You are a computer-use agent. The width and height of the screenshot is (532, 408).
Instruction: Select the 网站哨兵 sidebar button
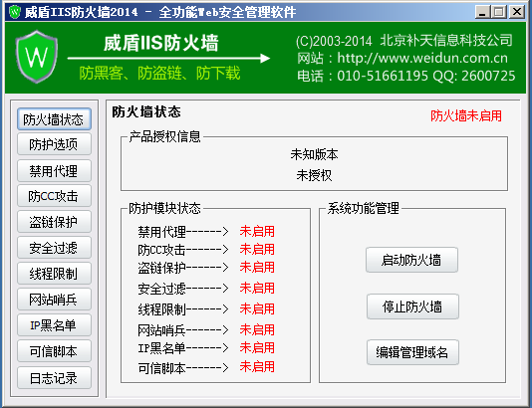pyautogui.click(x=54, y=300)
